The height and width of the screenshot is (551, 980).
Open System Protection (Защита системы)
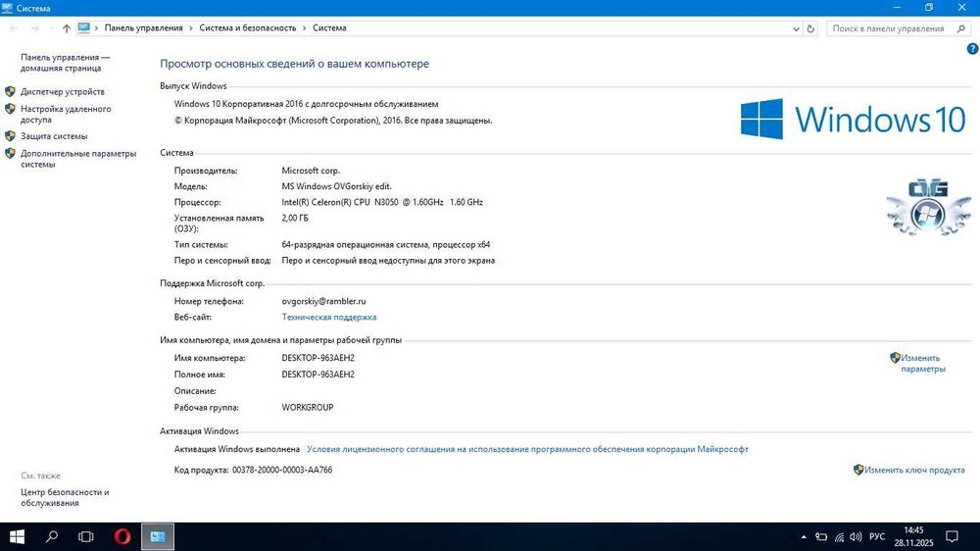[54, 135]
